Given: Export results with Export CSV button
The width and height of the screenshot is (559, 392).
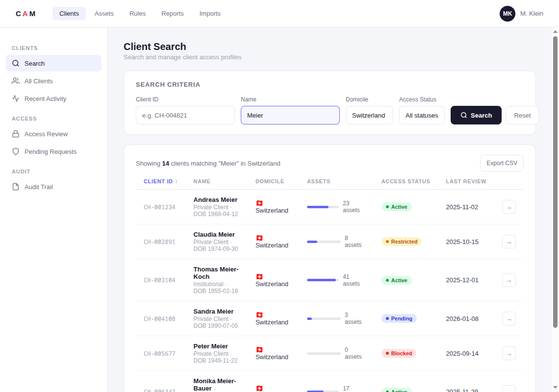Looking at the screenshot, I should point(502,163).
